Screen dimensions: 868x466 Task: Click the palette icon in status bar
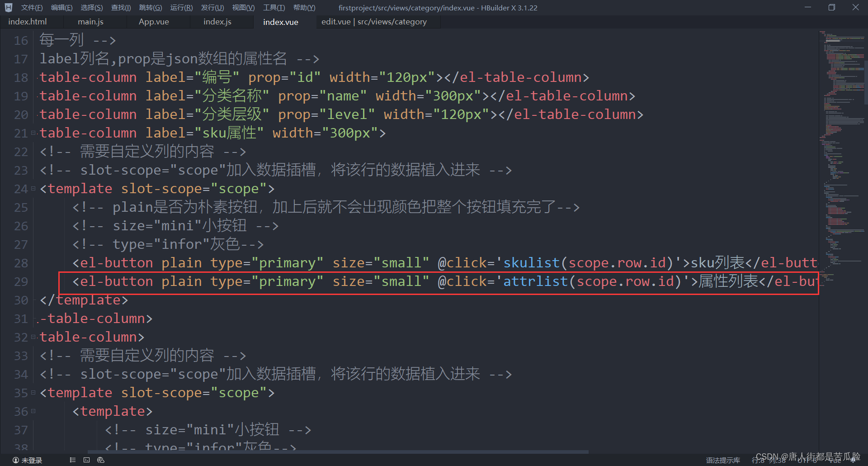(101, 460)
